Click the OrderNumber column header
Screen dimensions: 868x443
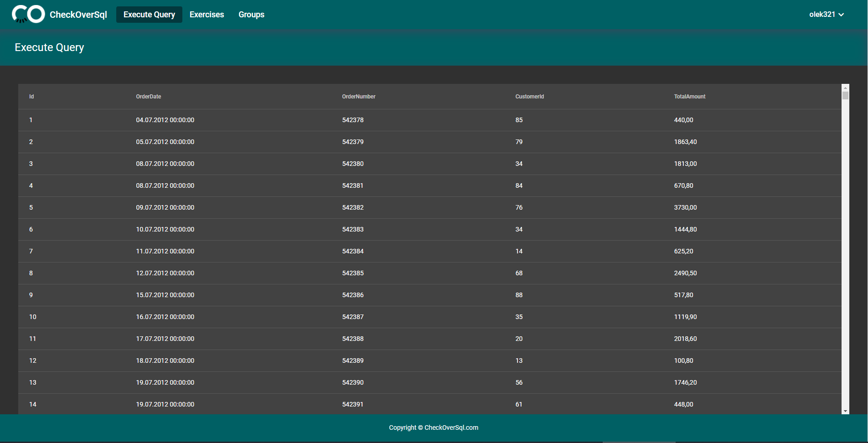(x=359, y=97)
